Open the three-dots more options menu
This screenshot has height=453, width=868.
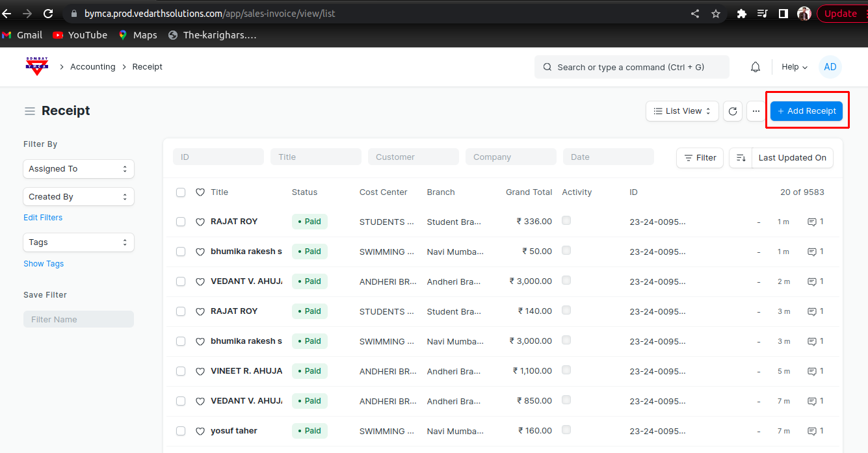756,111
